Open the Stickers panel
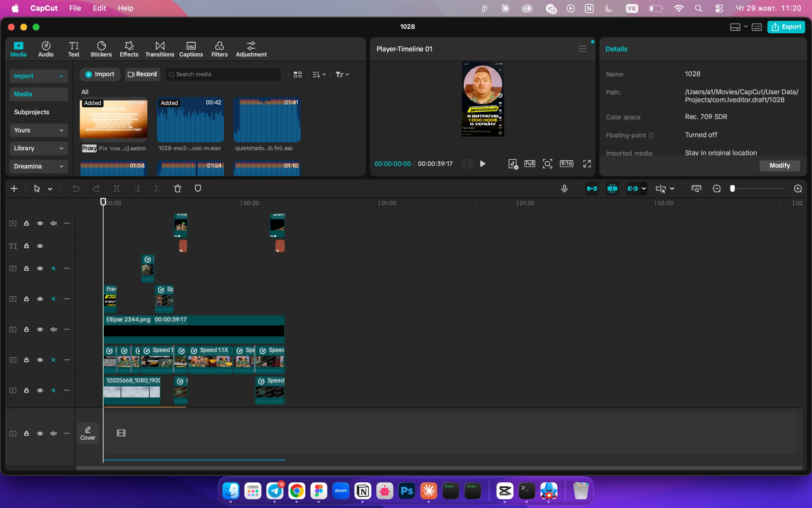Viewport: 812px width, 508px height. tap(101, 49)
